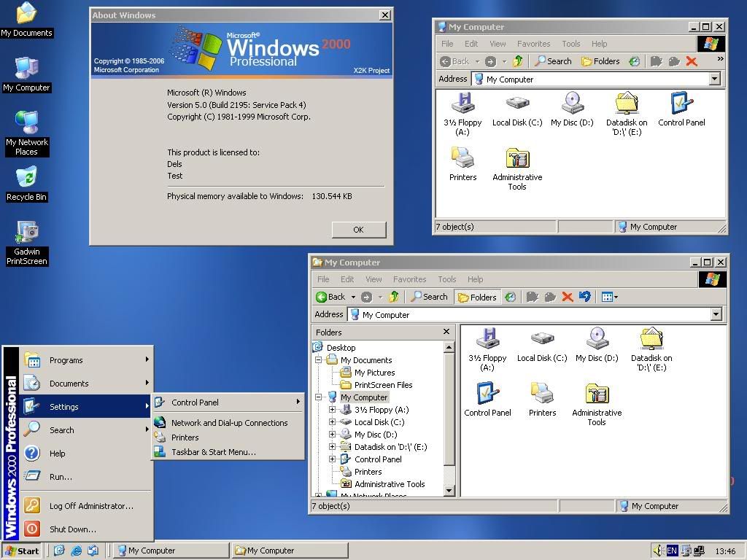The image size is (747, 560).
Task: Select Local Disk (C:) in lower window file pane
Action: pyautogui.click(x=542, y=345)
